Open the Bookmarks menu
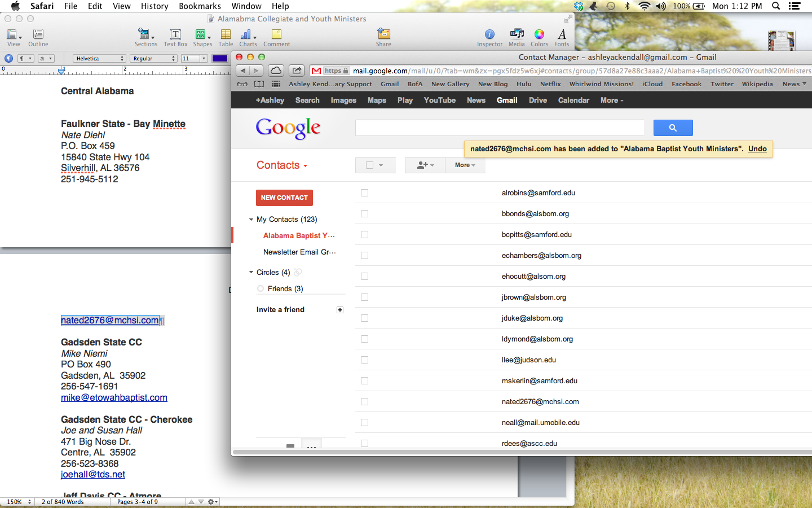This screenshot has height=508, width=812. [200, 6]
